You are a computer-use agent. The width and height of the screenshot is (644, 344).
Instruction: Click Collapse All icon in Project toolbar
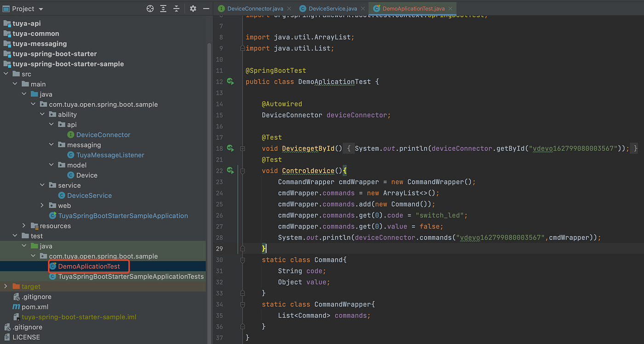click(x=177, y=9)
